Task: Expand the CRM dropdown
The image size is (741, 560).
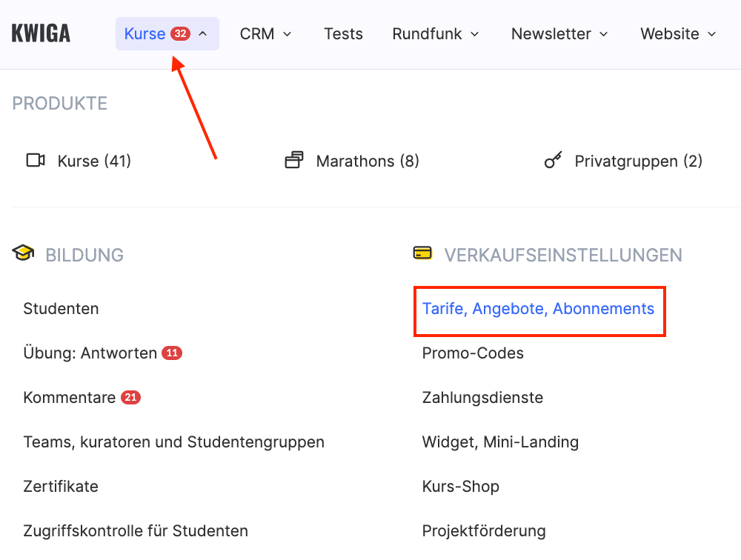Action: pyautogui.click(x=265, y=34)
